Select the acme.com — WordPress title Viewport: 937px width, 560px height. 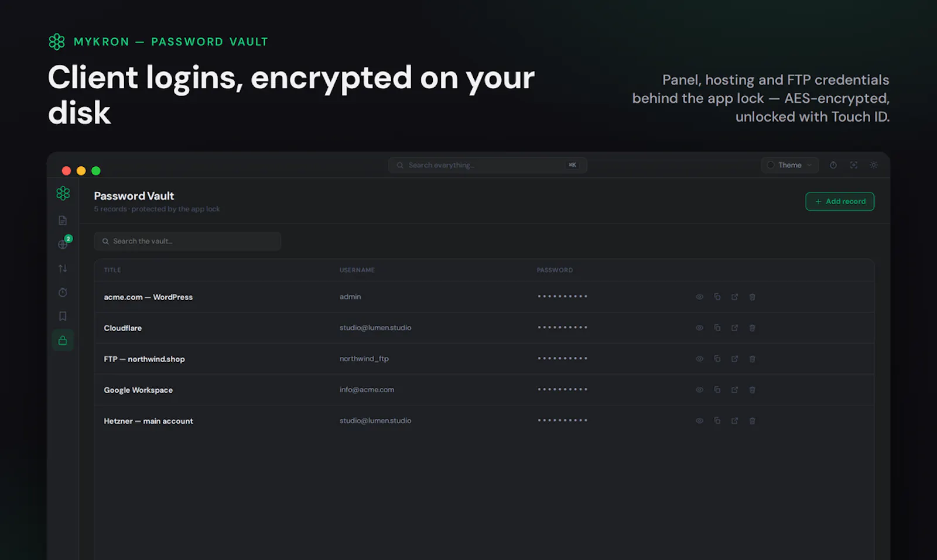pyautogui.click(x=148, y=297)
